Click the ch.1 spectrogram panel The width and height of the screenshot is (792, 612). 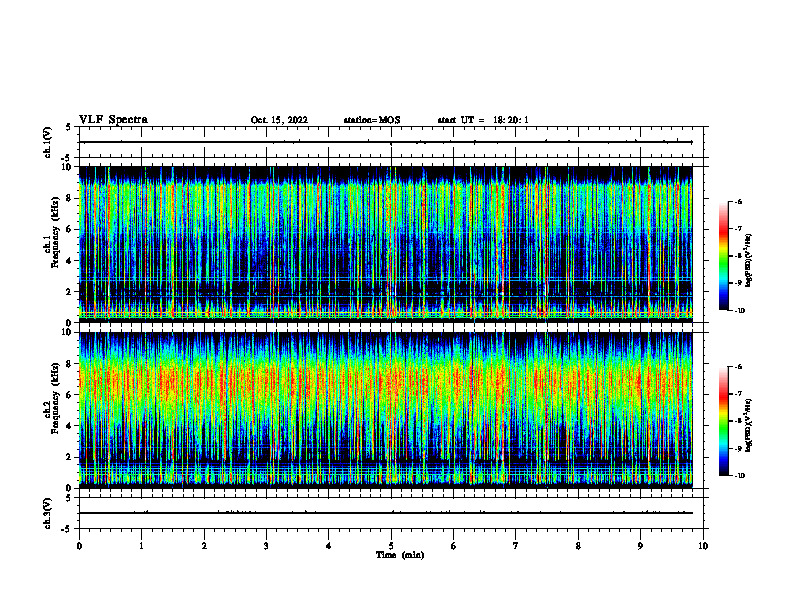point(386,244)
